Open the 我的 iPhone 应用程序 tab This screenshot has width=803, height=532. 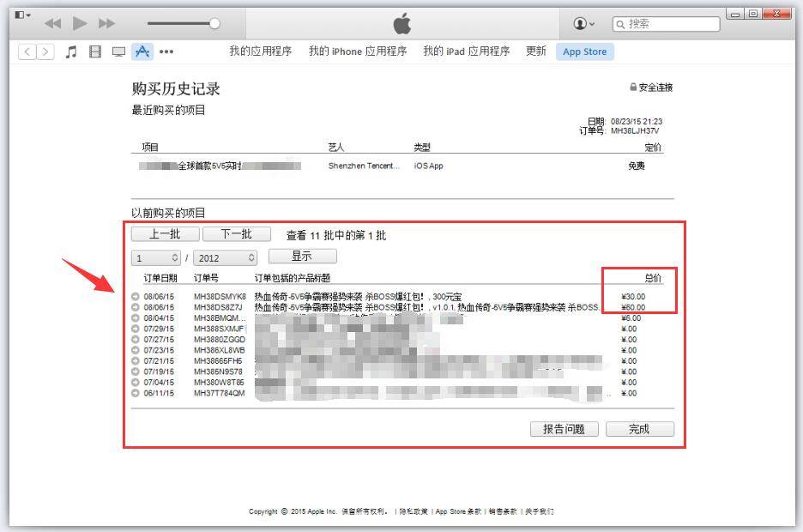(358, 51)
